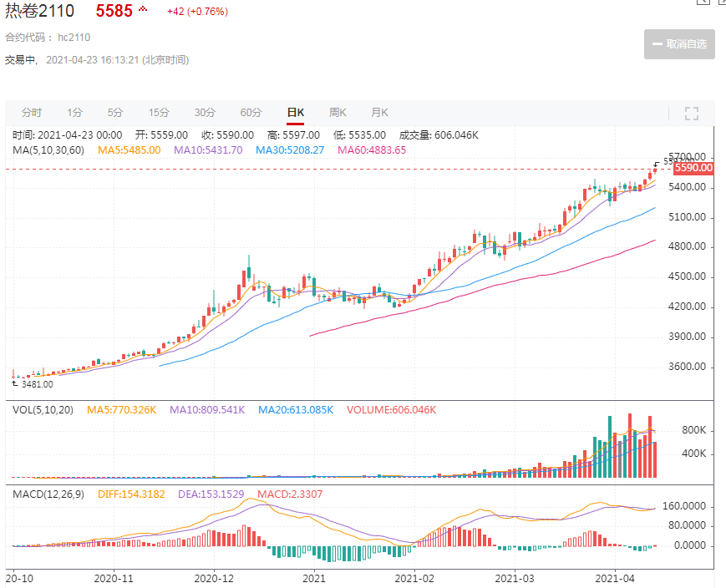726x588 pixels.
Task: Click the 3900.00 price axis label
Action: [687, 337]
